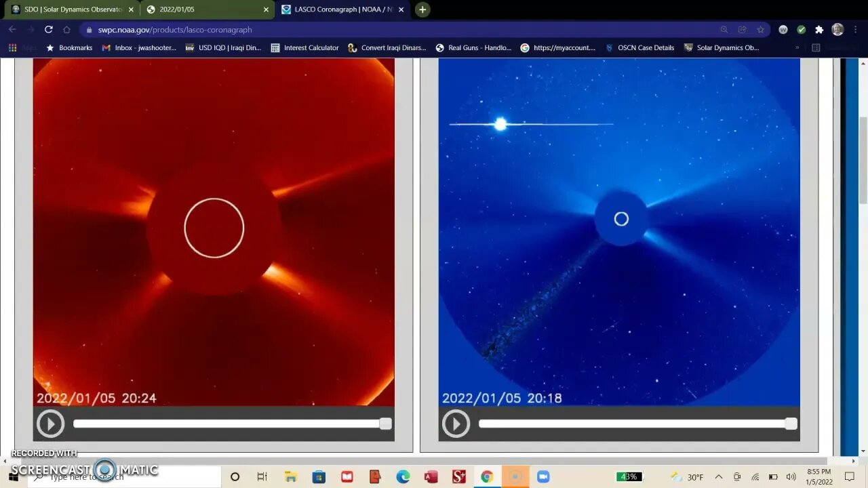Screen dimensions: 868x488
Task: Open Microsoft Access from taskbar
Action: [x=431, y=476]
